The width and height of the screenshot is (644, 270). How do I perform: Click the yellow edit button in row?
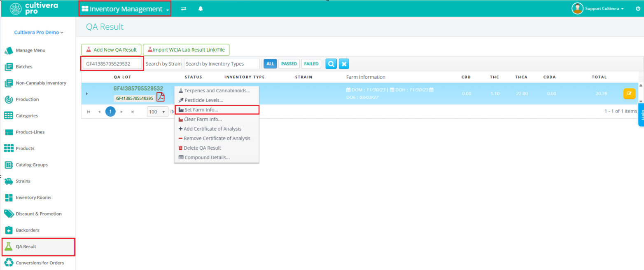click(629, 94)
